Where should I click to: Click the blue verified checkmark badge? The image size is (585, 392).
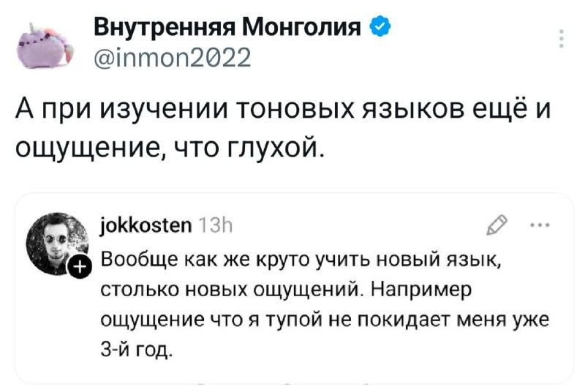380,29
